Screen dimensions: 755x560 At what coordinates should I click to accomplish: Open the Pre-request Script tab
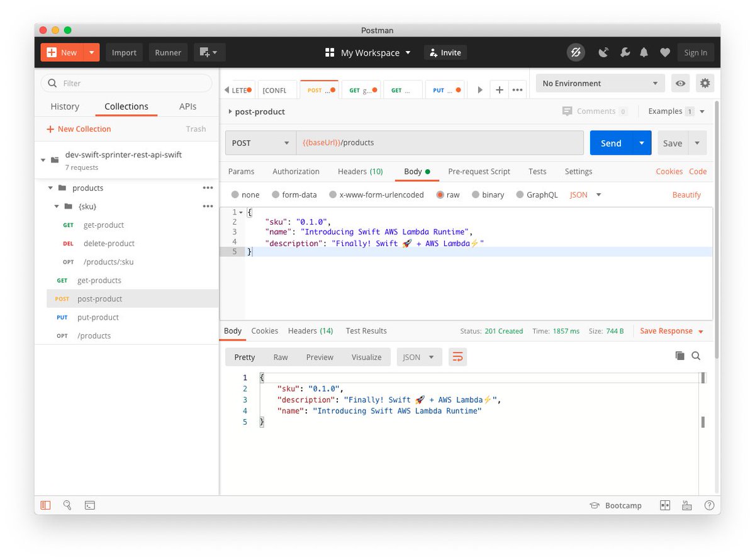(x=479, y=171)
